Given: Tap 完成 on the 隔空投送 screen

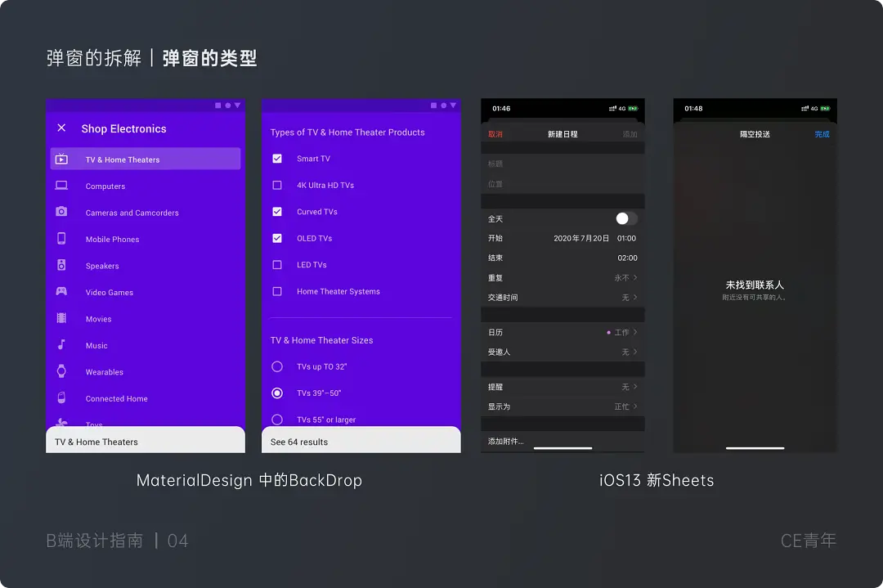Looking at the screenshot, I should point(821,133).
